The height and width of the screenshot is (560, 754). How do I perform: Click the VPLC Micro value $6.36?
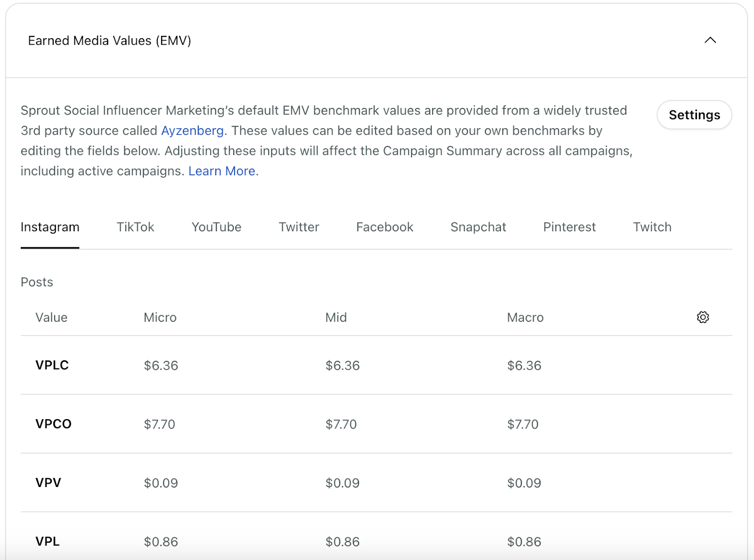click(161, 365)
